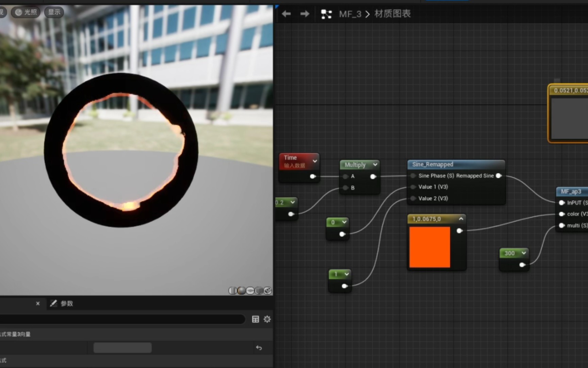This screenshot has width=588, height=368.
Task: Click the constant value input field
Action: pos(122,348)
